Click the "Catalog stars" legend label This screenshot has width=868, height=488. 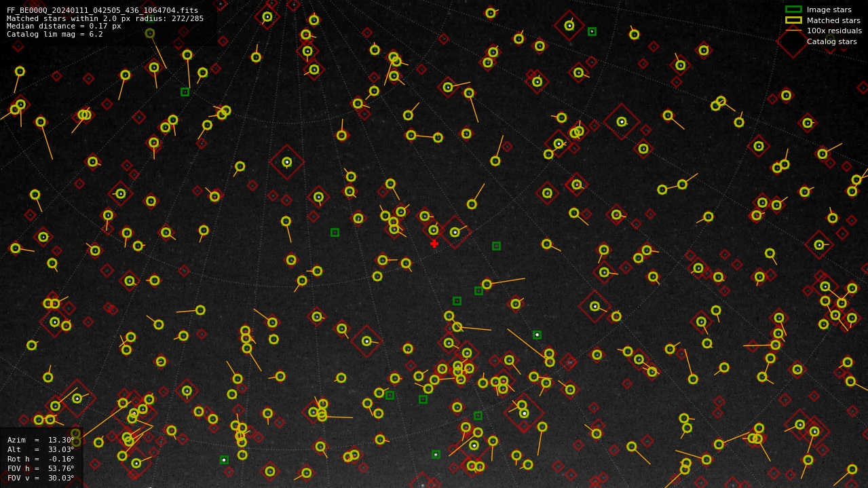pos(831,41)
